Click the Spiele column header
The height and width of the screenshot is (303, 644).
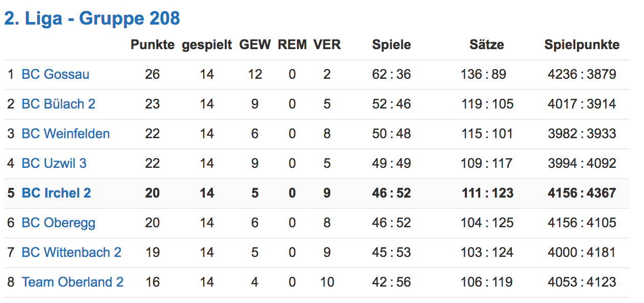coord(392,45)
